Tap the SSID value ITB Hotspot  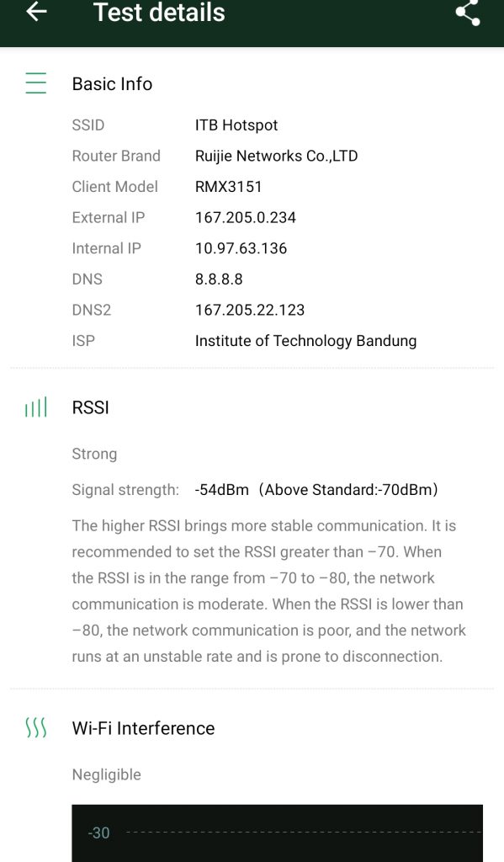236,125
